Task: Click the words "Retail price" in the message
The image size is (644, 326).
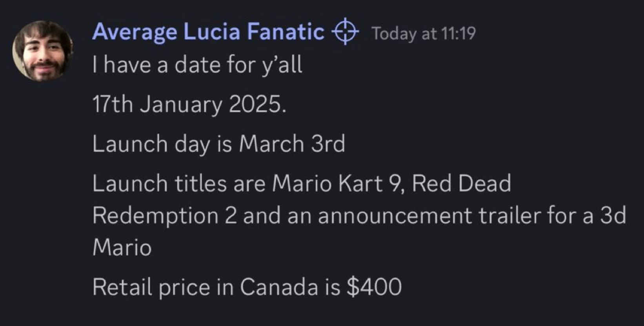Action: (x=151, y=287)
